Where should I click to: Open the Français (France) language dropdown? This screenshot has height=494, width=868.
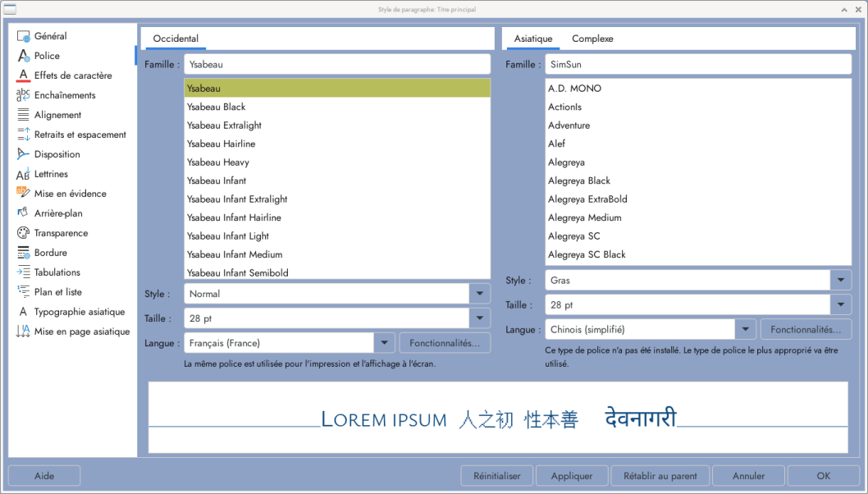384,343
